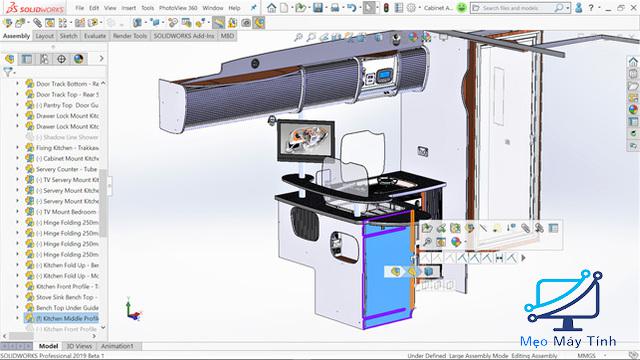Image resolution: width=640 pixels, height=360 pixels.
Task: Switch to the Render Tools tab
Action: [130, 36]
